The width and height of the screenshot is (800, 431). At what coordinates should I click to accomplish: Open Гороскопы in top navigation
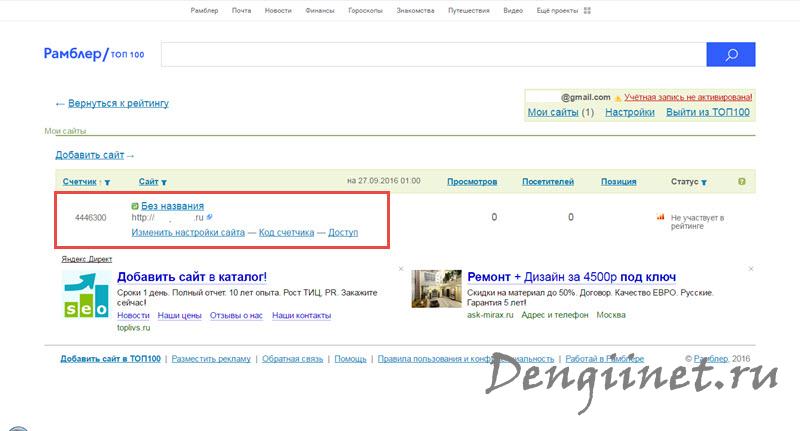tap(365, 10)
